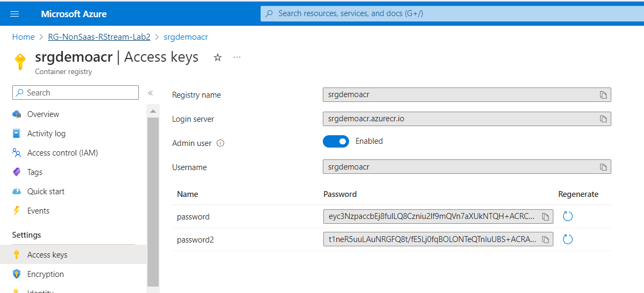Copy the Registry name value
The height and width of the screenshot is (293, 644).
pyautogui.click(x=603, y=95)
